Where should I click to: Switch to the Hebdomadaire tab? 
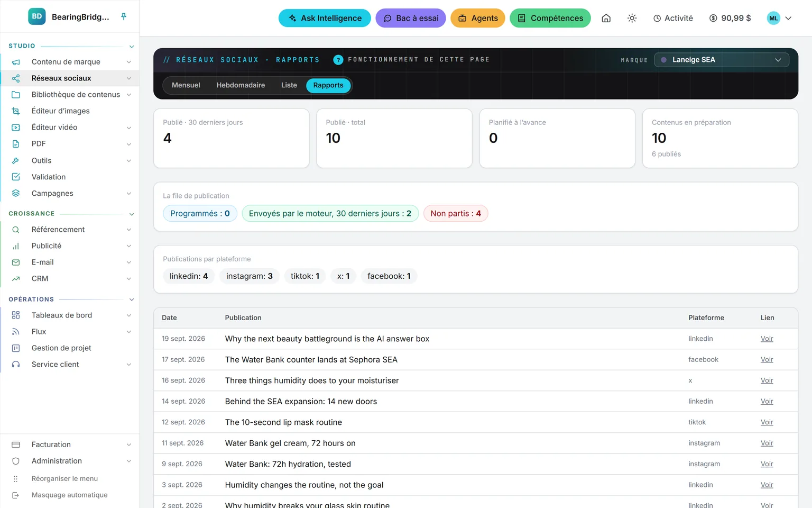coord(241,85)
